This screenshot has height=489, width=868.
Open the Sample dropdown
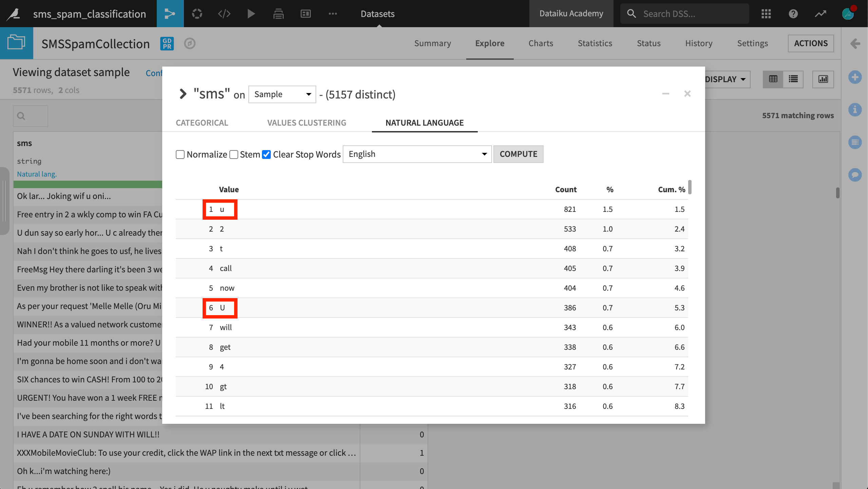(282, 94)
